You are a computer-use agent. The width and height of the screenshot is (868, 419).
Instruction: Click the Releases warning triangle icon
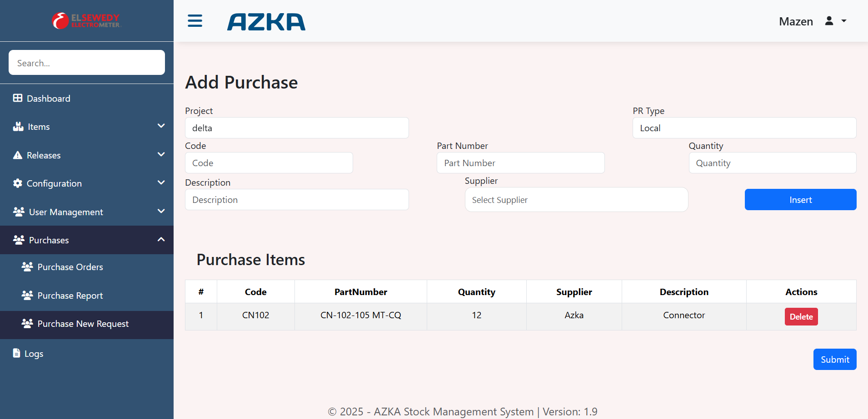click(x=18, y=155)
